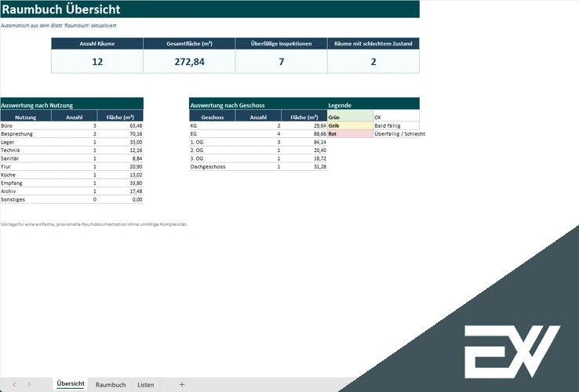This screenshot has width=579, height=392.
Task: Click the Besprechung area value 70,16
Action: (x=120, y=133)
